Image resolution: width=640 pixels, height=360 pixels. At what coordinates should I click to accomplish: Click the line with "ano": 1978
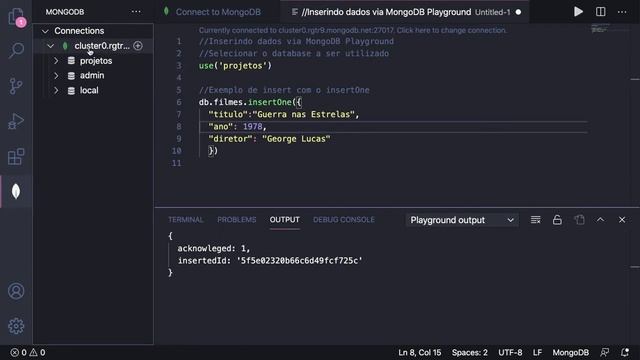coord(237,127)
